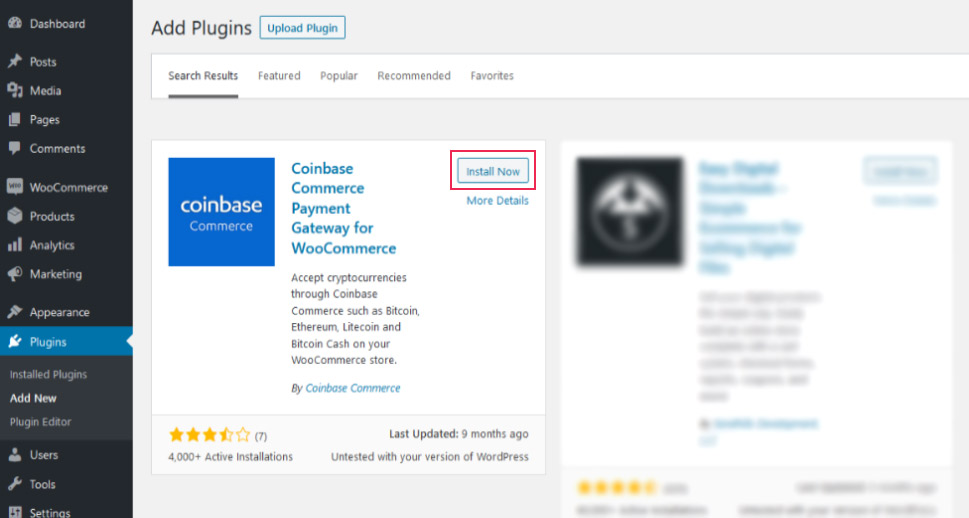Click the Analytics bar chart icon
The width and height of the screenshot is (969, 518).
tap(15, 245)
